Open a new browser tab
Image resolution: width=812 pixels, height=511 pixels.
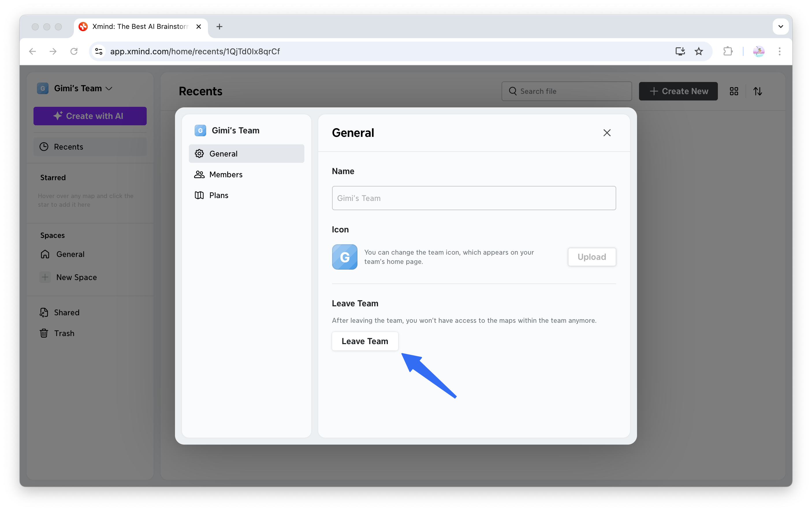point(219,26)
